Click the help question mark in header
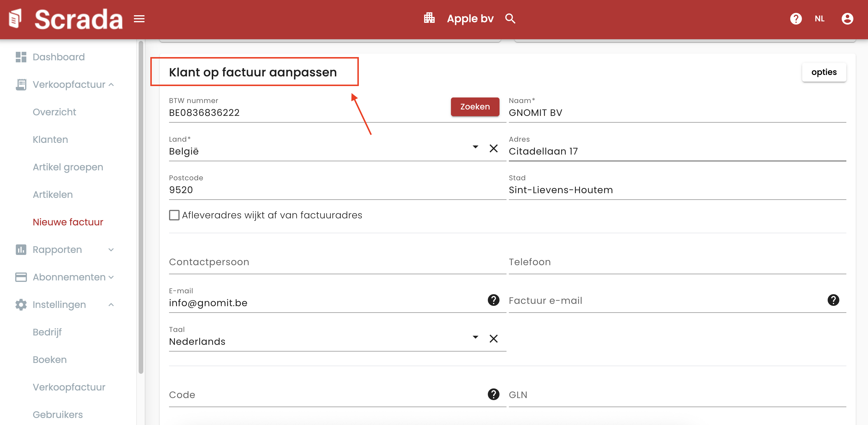The image size is (868, 425). point(795,19)
